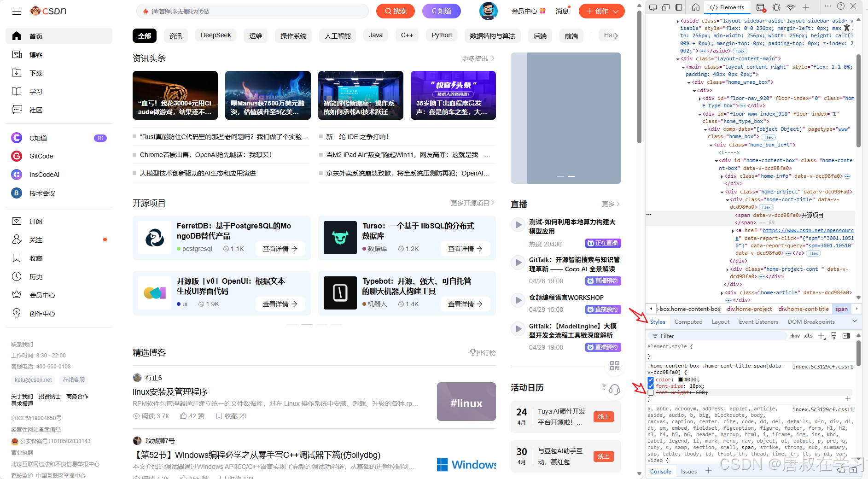
Task: Collapse the home_wrap_box div node
Action: pyautogui.click(x=689, y=82)
